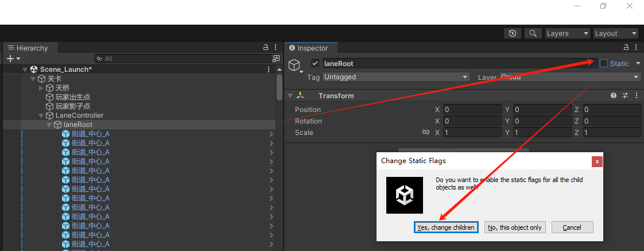Click the laneRoot name field
Screen dimensions: 644x251
point(460,63)
